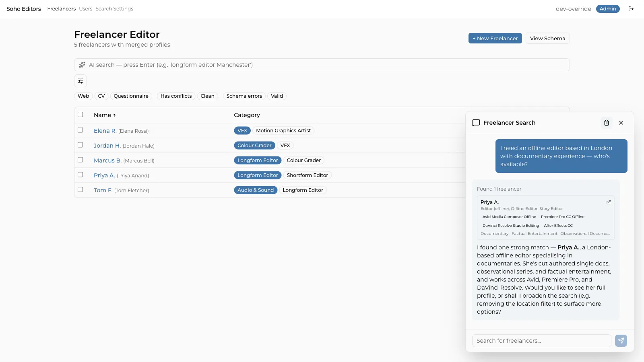Focus the AI search input field
644x362 pixels.
(x=322, y=65)
